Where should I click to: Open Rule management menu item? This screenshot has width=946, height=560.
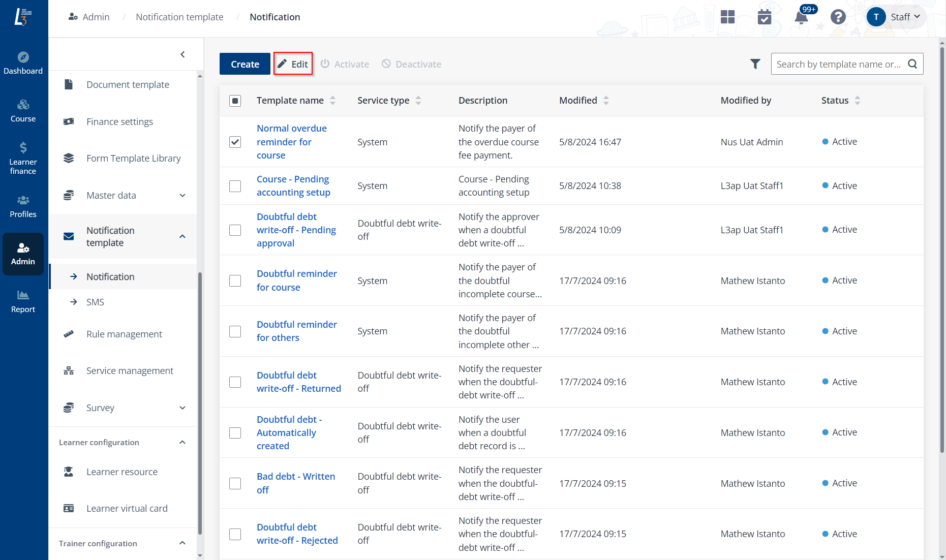pyautogui.click(x=124, y=334)
